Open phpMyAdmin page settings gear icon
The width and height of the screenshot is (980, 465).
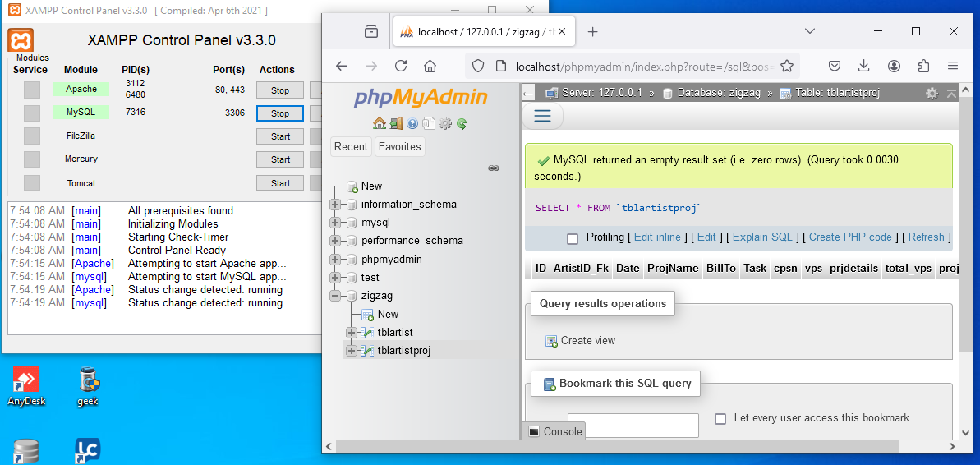(x=932, y=93)
